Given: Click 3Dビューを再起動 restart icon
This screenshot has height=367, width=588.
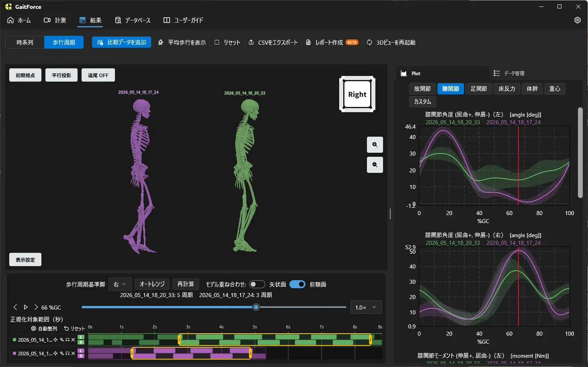Looking at the screenshot, I should point(369,42).
